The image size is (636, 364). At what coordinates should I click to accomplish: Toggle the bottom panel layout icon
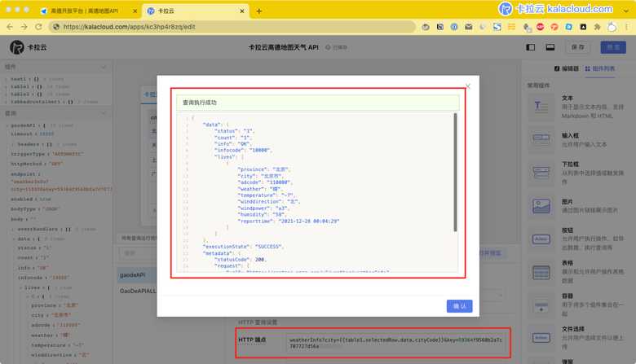coord(550,47)
